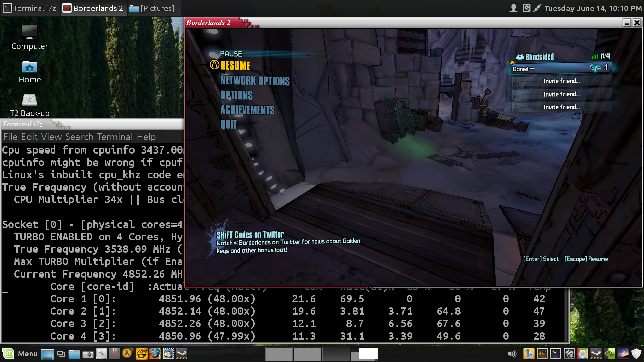Open the disk utility wrench launcher
The image size is (644, 362).
coord(101,354)
